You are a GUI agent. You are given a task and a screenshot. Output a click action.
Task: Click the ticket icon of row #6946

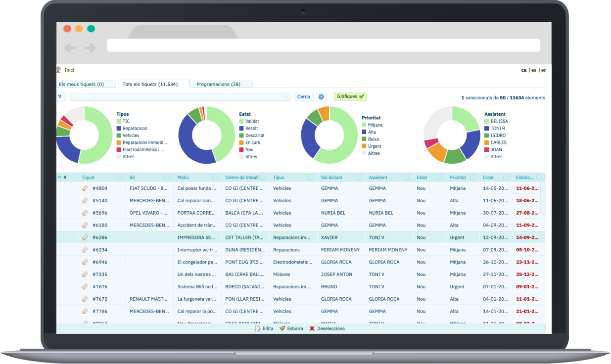[85, 262]
